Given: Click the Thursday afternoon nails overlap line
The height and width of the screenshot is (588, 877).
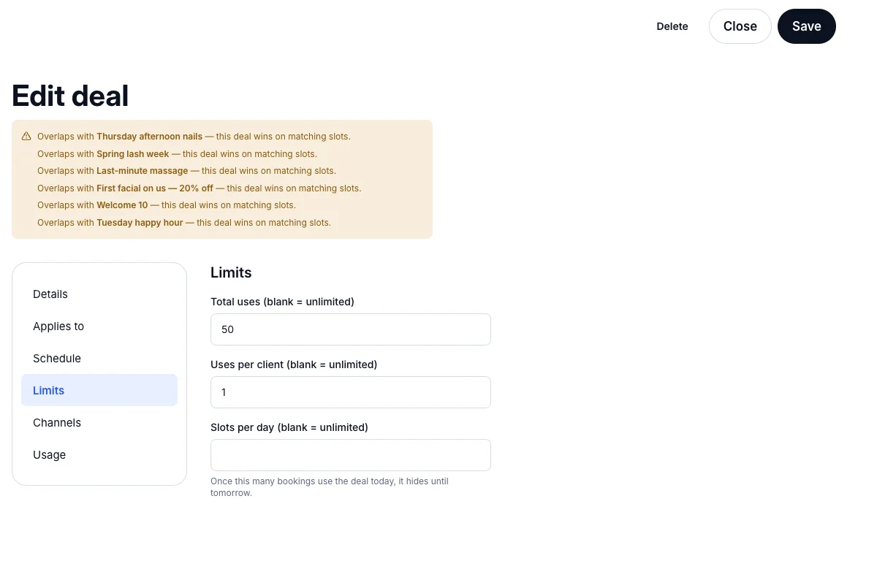Looking at the screenshot, I should tap(194, 137).
